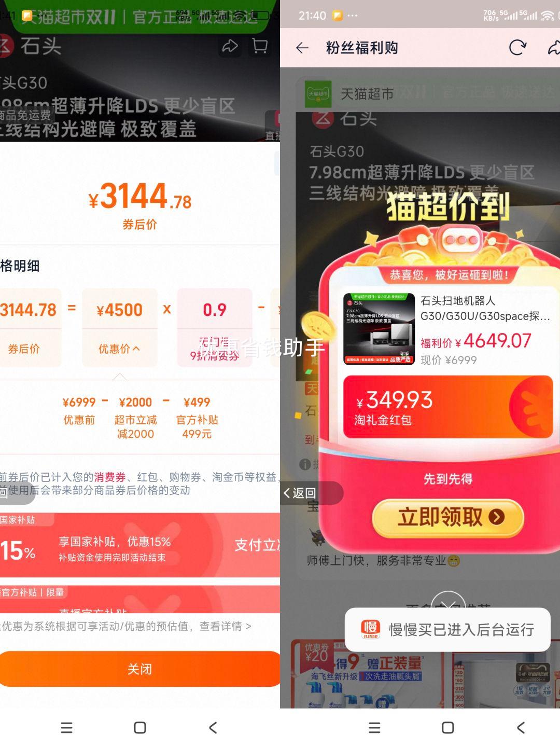This screenshot has width=560, height=747.
Task: Tap the share arrow icon beside the cart
Action: point(230,47)
